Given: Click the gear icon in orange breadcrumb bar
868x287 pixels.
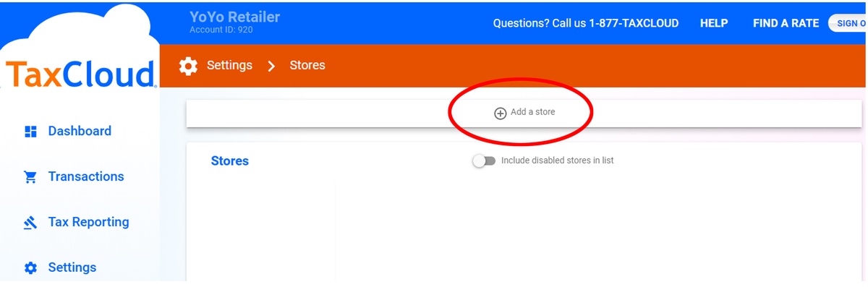Looking at the screenshot, I should [x=188, y=66].
